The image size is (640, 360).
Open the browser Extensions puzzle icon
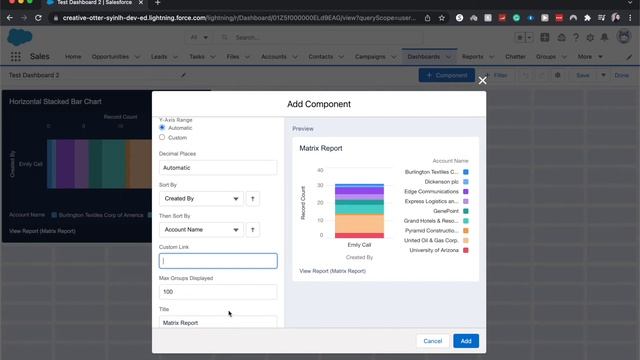pyautogui.click(x=587, y=18)
